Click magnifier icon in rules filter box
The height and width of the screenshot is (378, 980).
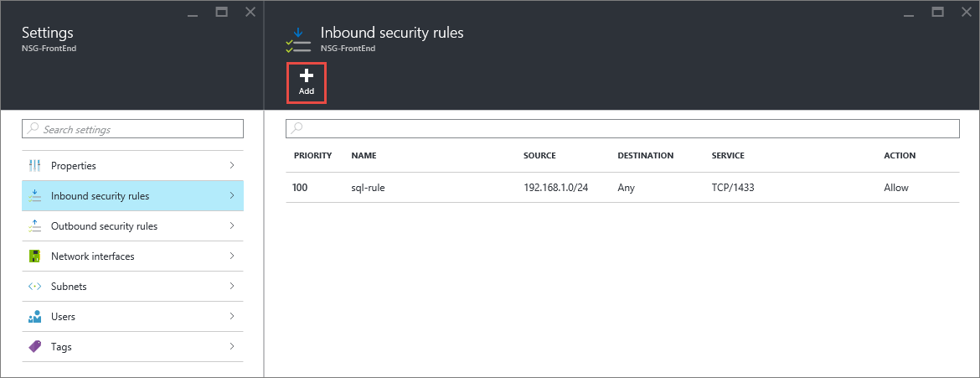[297, 127]
